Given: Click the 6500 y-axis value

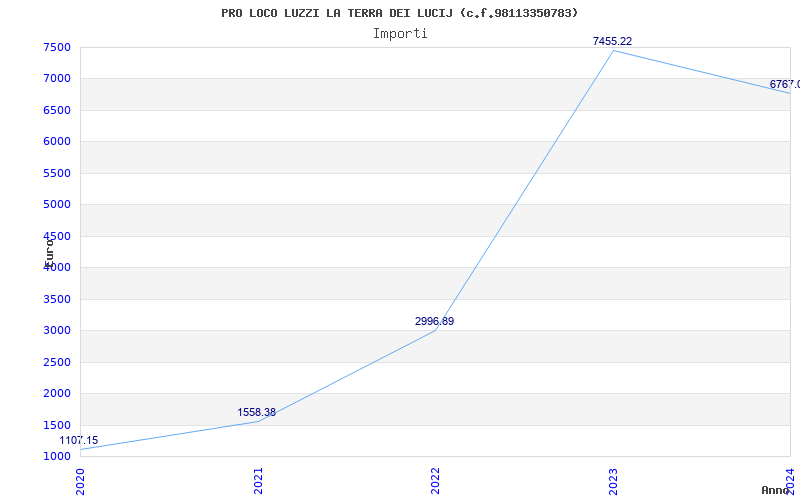Looking at the screenshot, I should 57,110.
